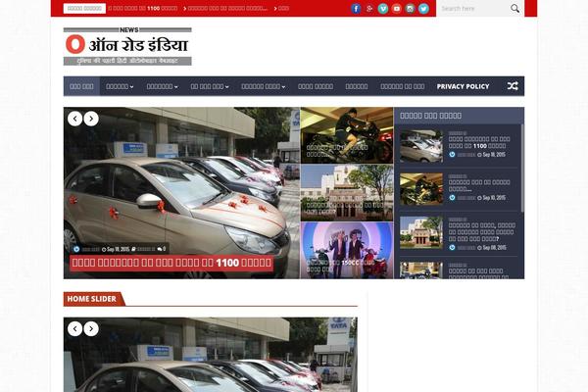Open ticker headline containing 1100

(143, 8)
